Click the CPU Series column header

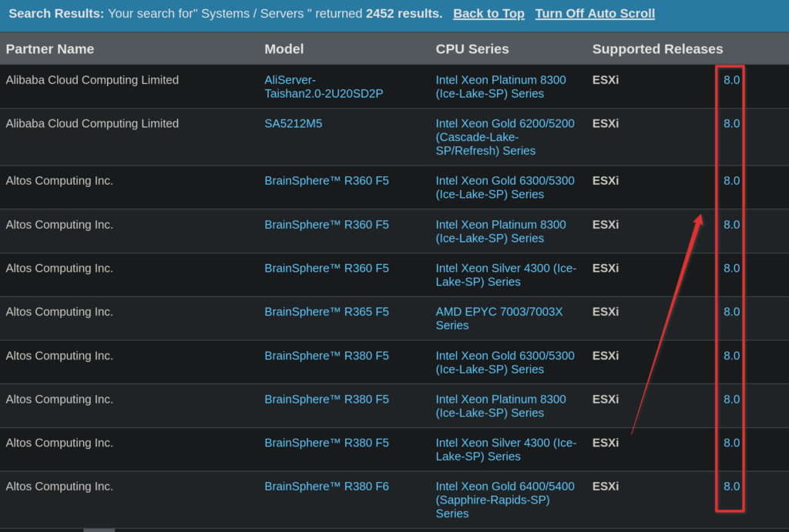coord(472,49)
